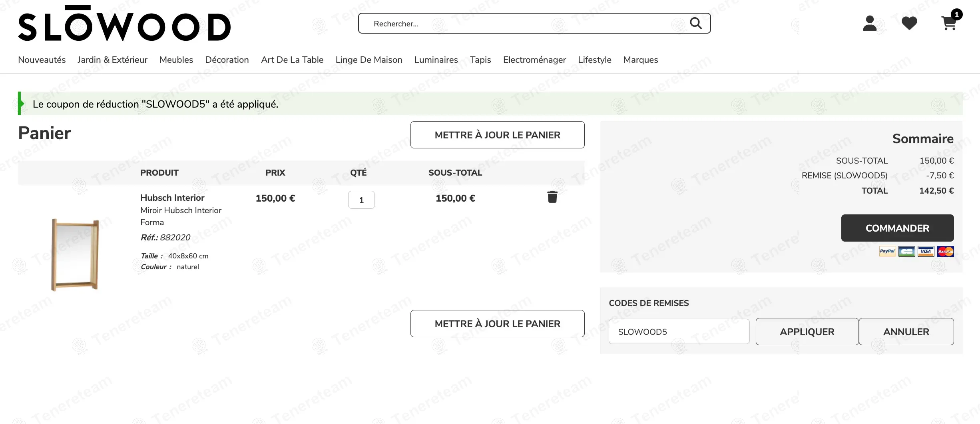
Task: Click the SLOWOOD logo
Action: 124,23
